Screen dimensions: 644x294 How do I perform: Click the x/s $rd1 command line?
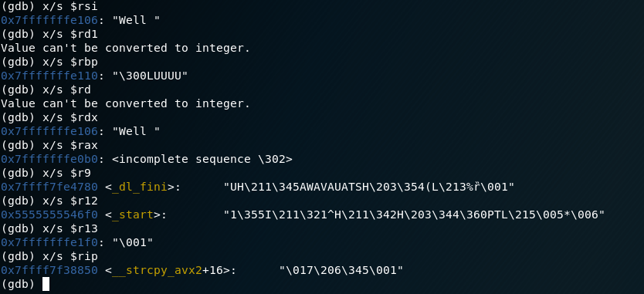49,34
